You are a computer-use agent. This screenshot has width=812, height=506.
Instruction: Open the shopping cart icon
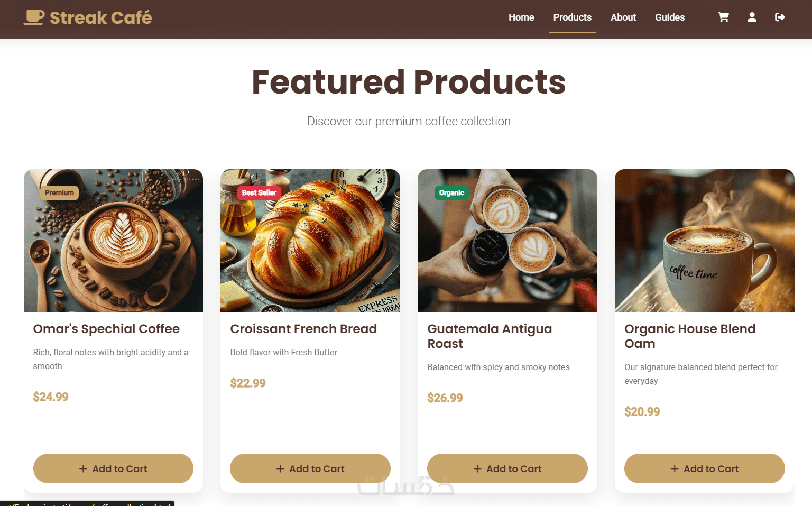pos(723,17)
